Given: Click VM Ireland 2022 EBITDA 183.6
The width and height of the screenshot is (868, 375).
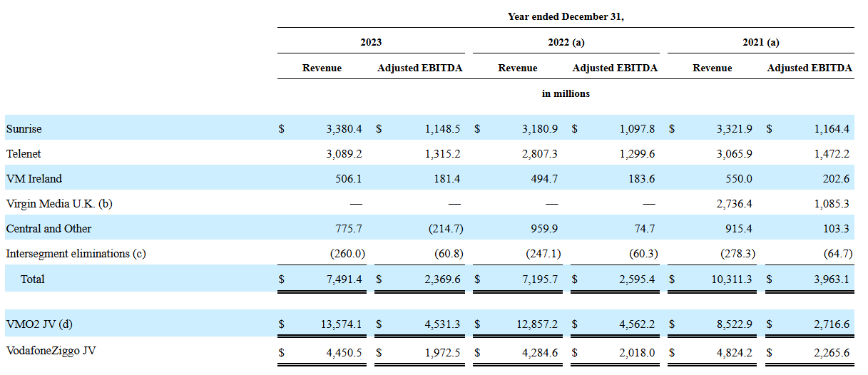Looking at the screenshot, I should click(642, 179).
